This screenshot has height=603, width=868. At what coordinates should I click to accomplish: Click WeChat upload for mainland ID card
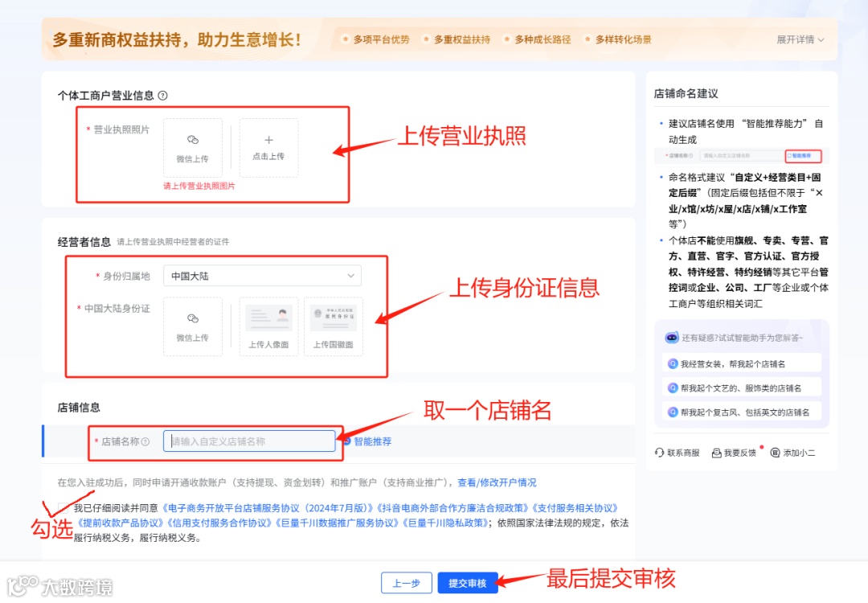coord(193,326)
